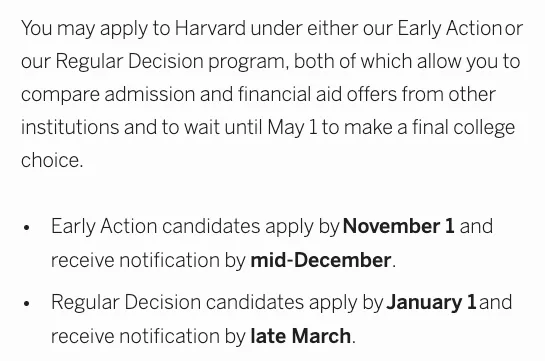The width and height of the screenshot is (545, 361).
Task: Click the bullet marker before Regular Decision candidates
Action: 27,303
